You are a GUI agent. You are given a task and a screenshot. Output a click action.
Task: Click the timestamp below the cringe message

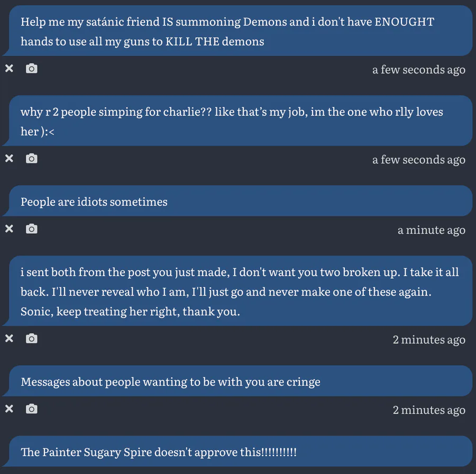click(x=428, y=410)
